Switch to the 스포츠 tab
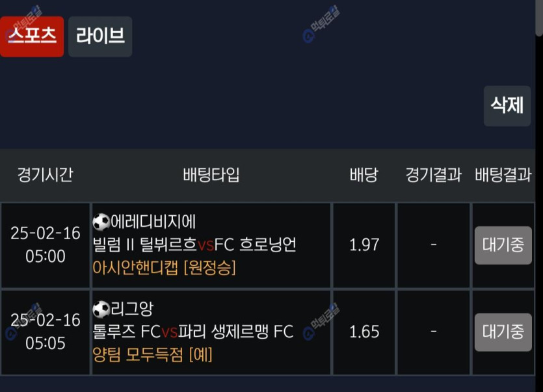Viewport: 543px width, 392px height. pos(32,36)
